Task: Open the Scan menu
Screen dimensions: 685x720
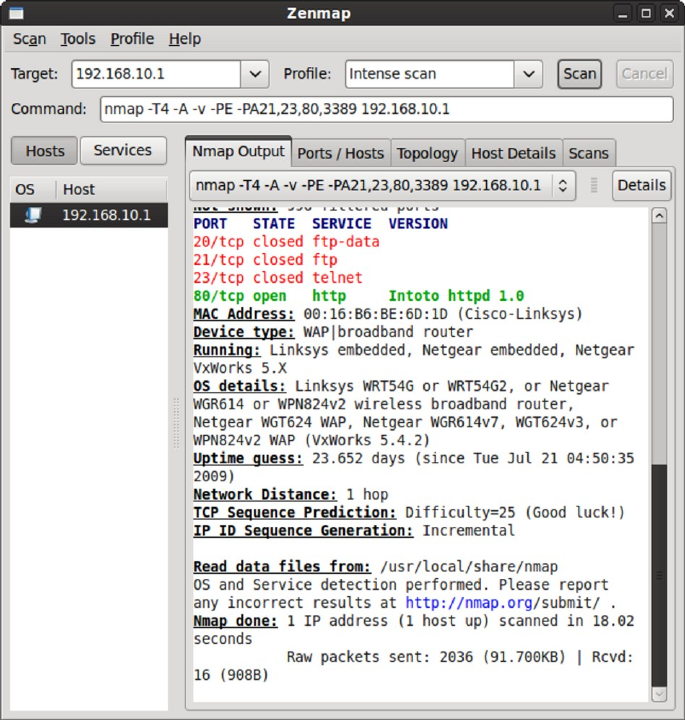Action: pos(29,39)
